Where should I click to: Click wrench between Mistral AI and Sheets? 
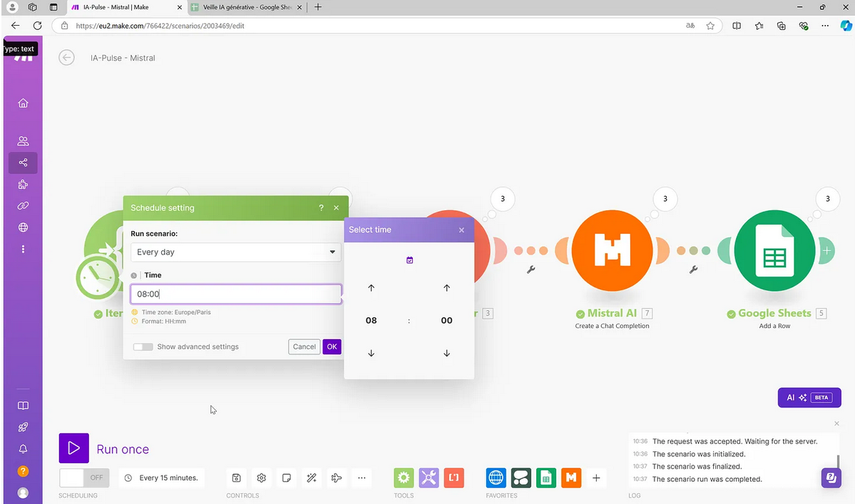[x=693, y=269]
